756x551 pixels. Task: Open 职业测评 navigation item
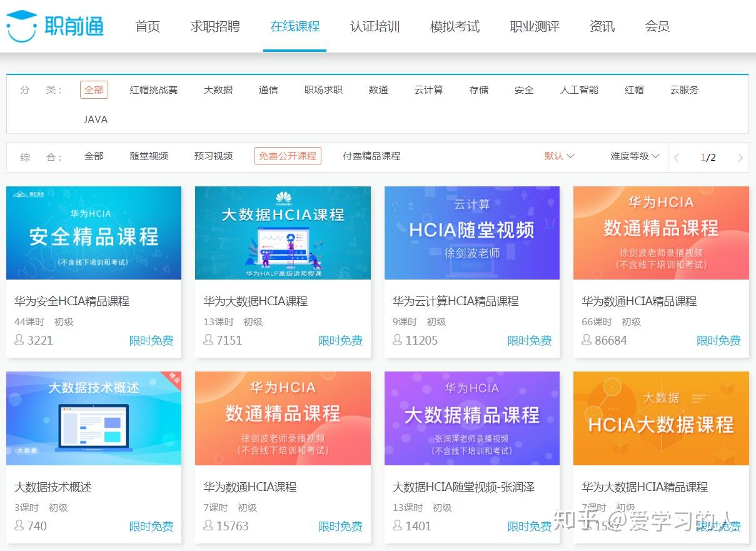tap(535, 26)
